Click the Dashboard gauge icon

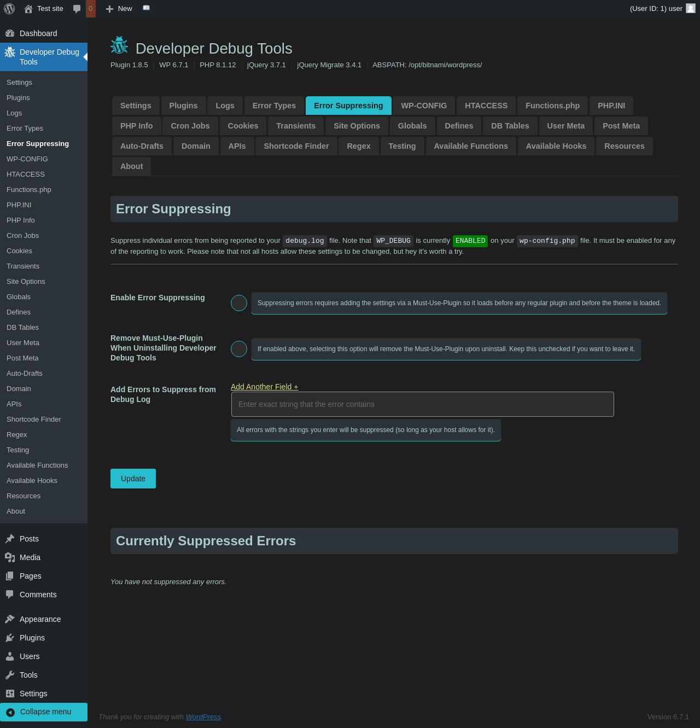10,33
